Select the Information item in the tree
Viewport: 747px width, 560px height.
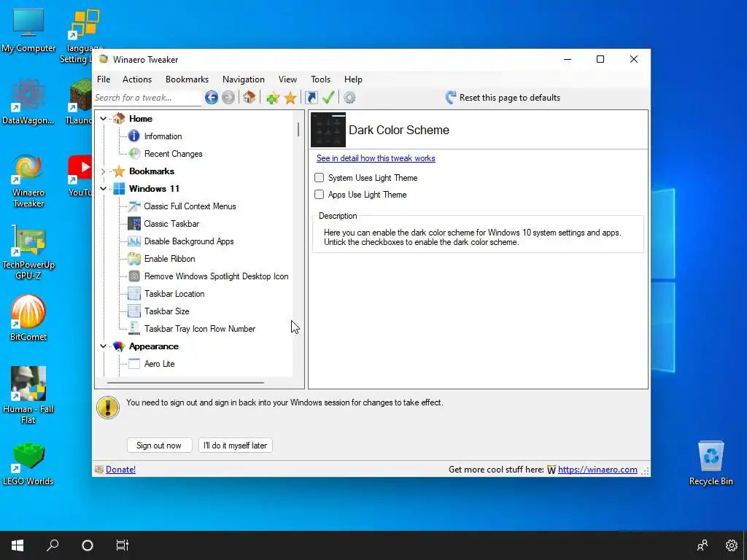[163, 136]
